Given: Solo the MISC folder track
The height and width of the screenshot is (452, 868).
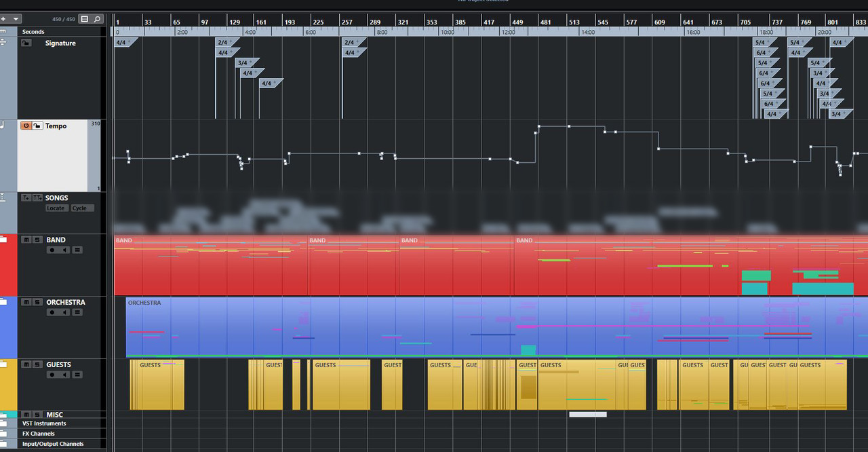Looking at the screenshot, I should tap(37, 415).
